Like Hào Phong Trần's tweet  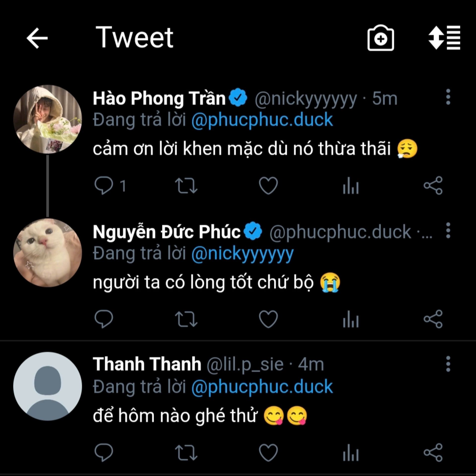268,185
